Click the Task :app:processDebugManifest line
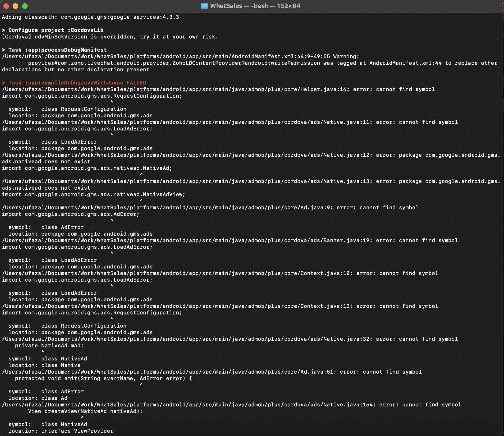 (54, 50)
